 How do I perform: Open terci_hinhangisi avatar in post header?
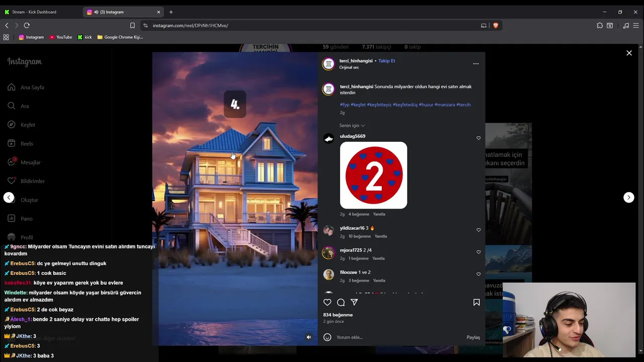tap(329, 64)
